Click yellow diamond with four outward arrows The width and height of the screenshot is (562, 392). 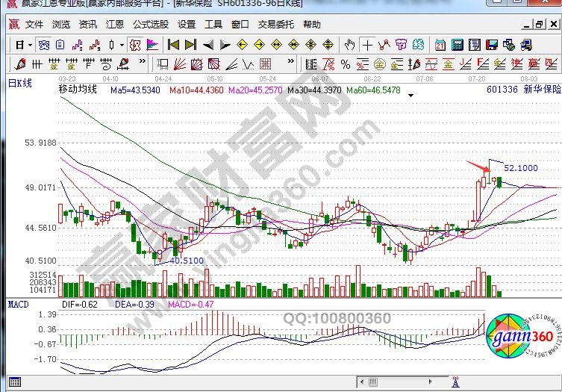(x=310, y=46)
